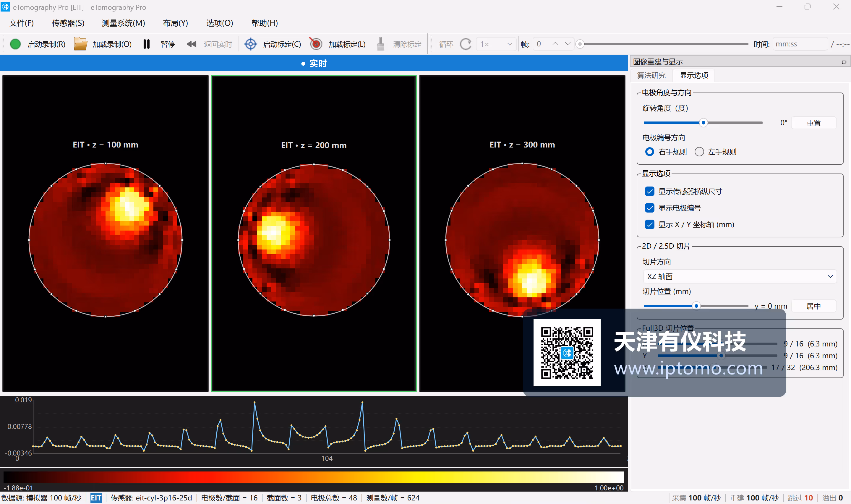
Task: Click the playback timeline slider handle
Action: click(x=580, y=44)
